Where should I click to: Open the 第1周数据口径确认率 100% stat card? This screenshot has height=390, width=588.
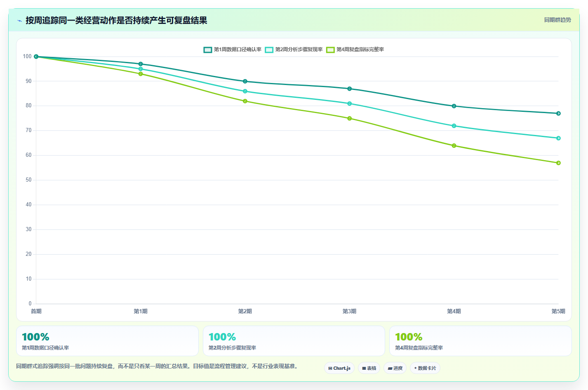107,341
